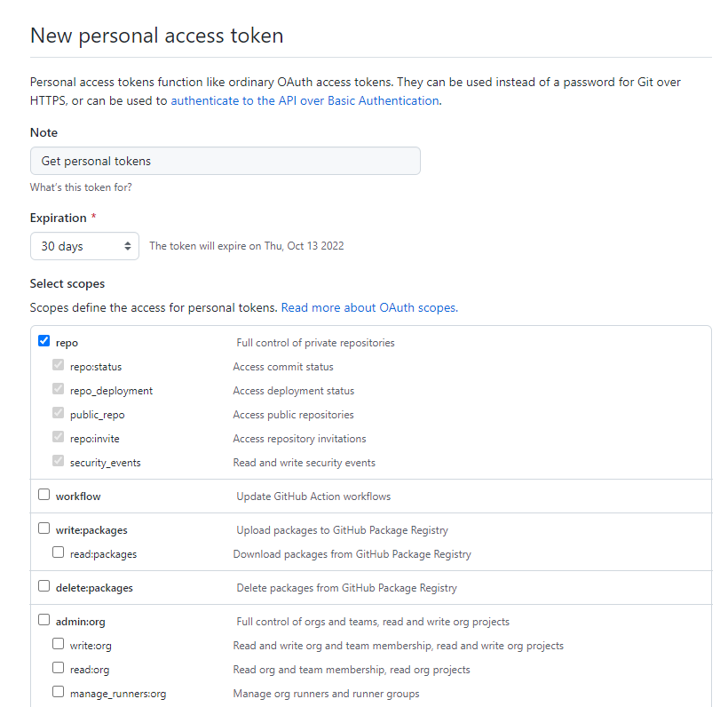
Task: Enable the workflow scope checkbox
Action: pyautogui.click(x=44, y=495)
